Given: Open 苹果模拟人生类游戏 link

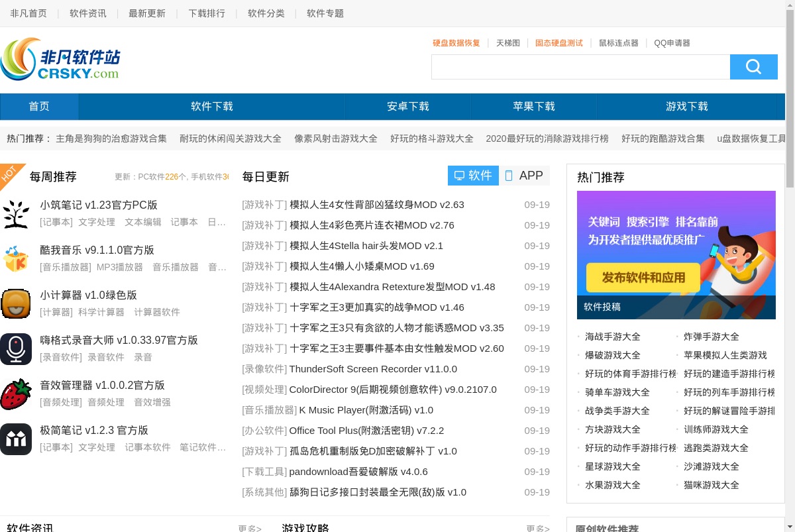Looking at the screenshot, I should coord(725,355).
